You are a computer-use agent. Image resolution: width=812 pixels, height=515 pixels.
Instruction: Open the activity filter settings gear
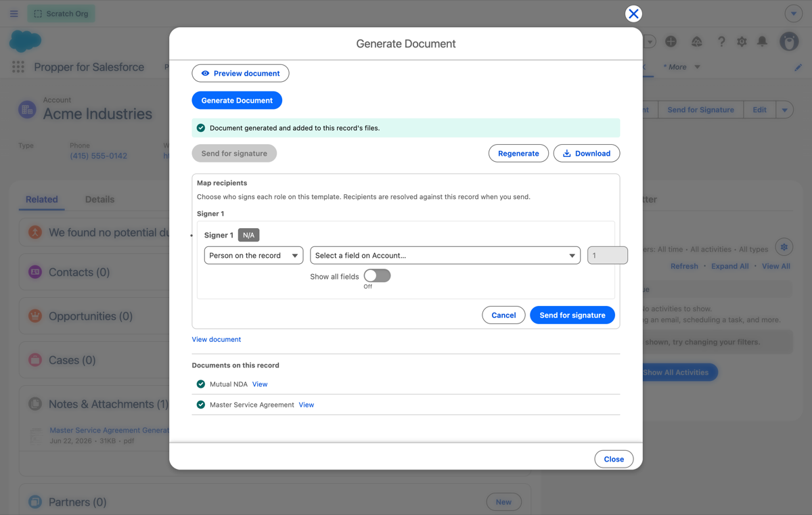[784, 247]
